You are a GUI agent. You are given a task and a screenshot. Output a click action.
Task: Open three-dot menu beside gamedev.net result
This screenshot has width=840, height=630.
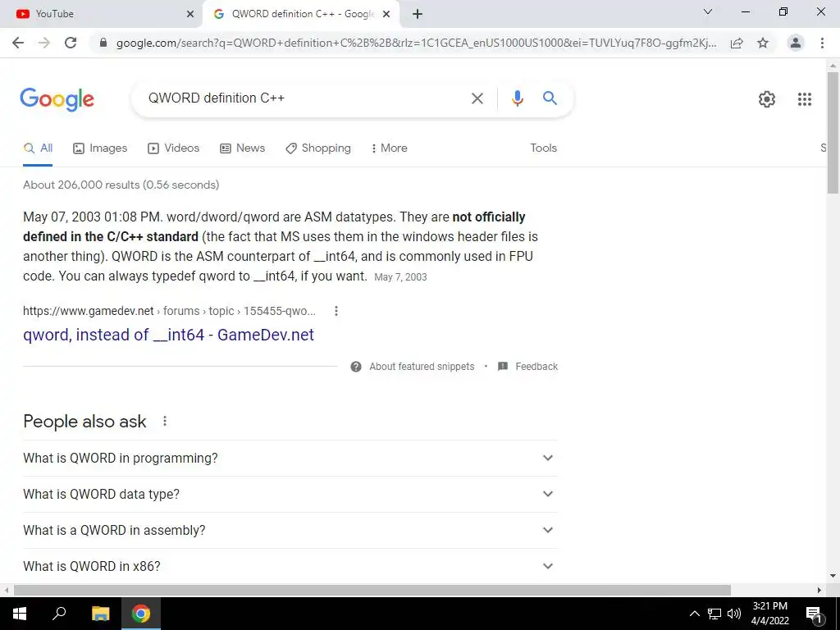[336, 311]
